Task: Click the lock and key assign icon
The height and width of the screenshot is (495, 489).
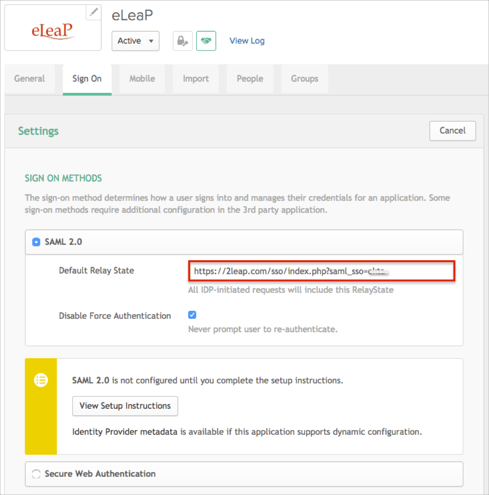Action: [x=183, y=41]
